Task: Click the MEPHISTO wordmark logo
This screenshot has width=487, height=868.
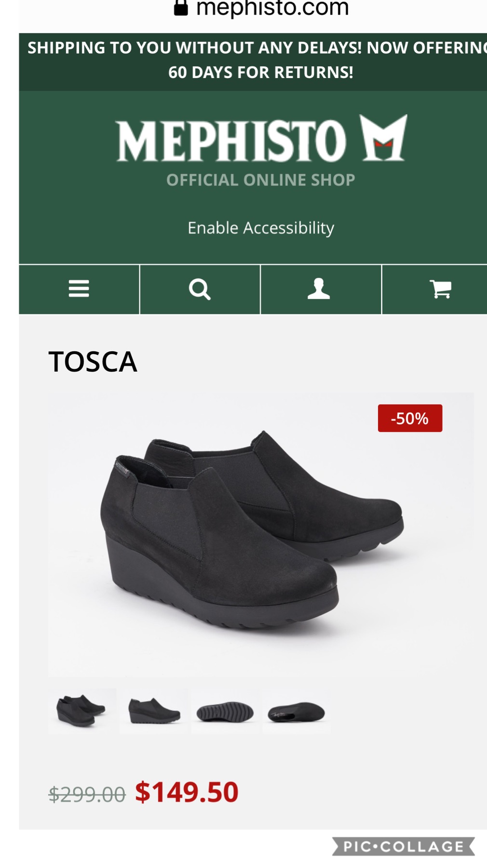Action: (x=231, y=141)
